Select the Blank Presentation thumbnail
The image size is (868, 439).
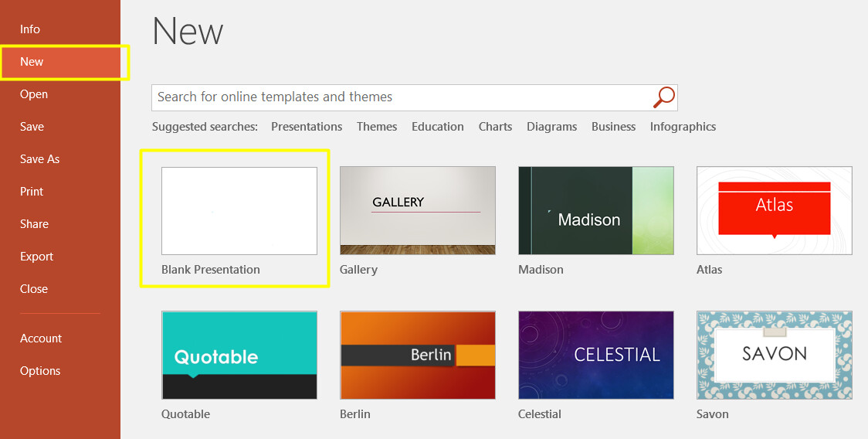click(239, 211)
